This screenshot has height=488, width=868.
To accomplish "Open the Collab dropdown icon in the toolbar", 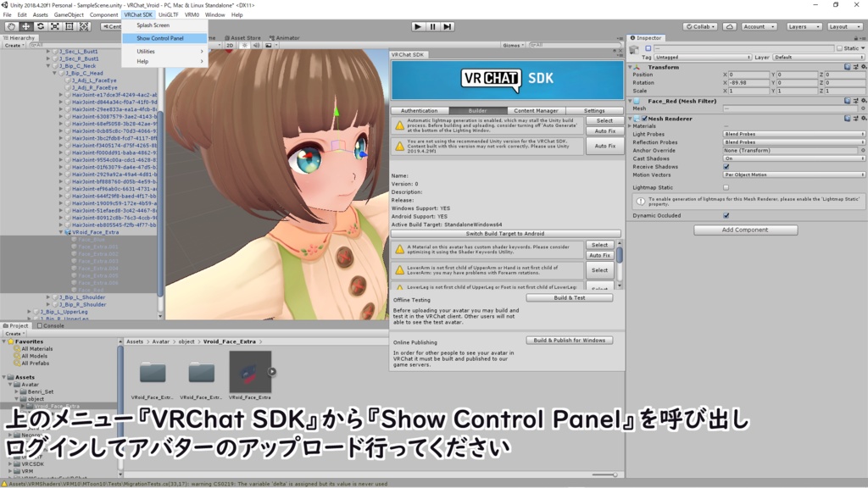I will coord(713,26).
